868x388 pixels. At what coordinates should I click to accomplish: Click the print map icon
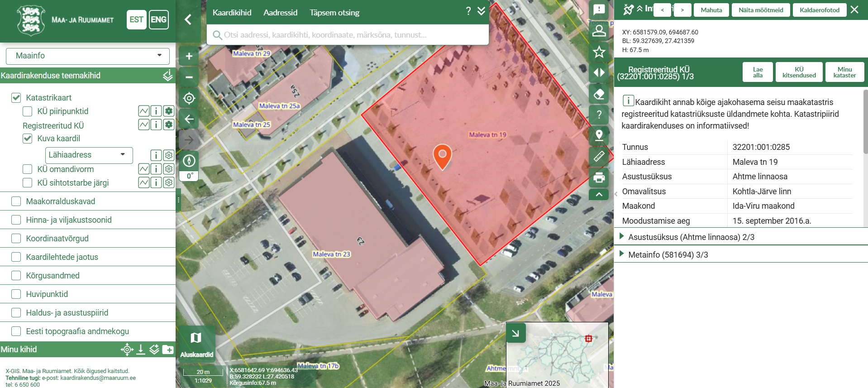(599, 177)
